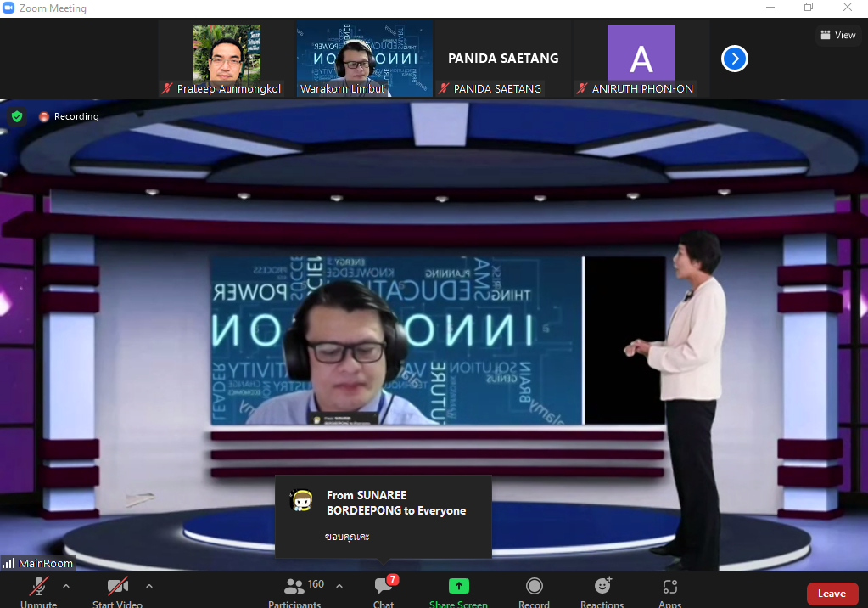Image resolution: width=868 pixels, height=608 pixels.
Task: Open the Apps panel
Action: click(669, 587)
